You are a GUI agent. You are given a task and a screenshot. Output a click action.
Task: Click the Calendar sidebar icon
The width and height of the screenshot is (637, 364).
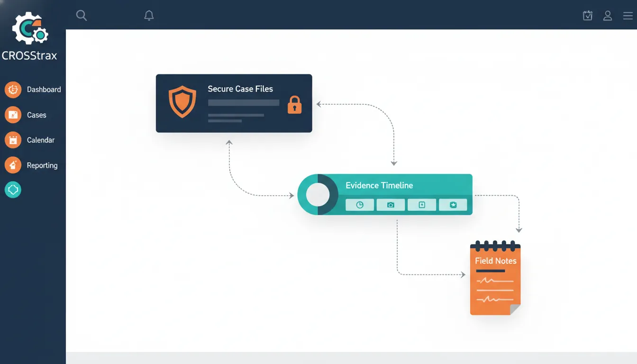click(13, 140)
